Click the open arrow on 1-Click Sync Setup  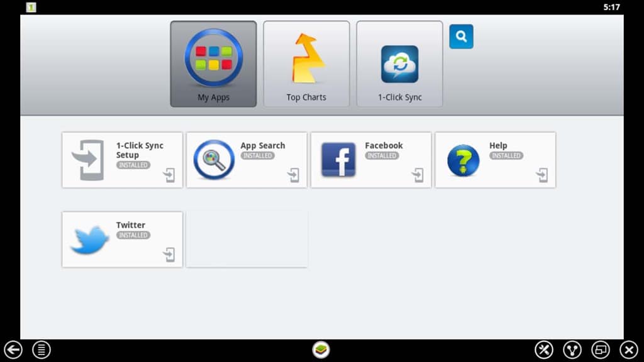(x=169, y=175)
